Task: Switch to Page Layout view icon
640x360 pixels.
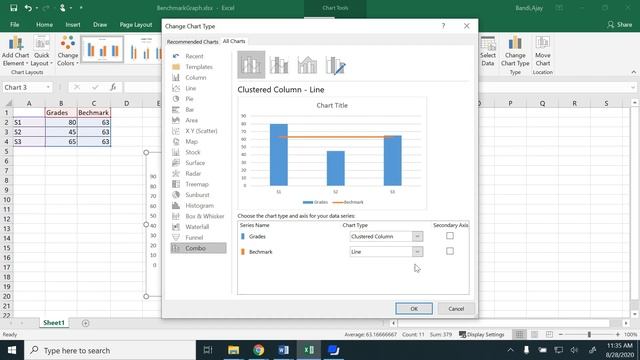Action: click(534, 334)
